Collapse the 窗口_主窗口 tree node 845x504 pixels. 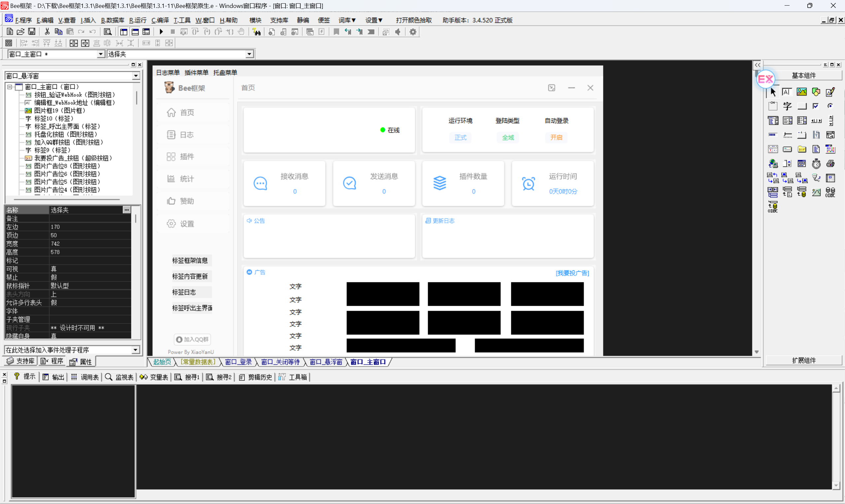[x=10, y=87]
